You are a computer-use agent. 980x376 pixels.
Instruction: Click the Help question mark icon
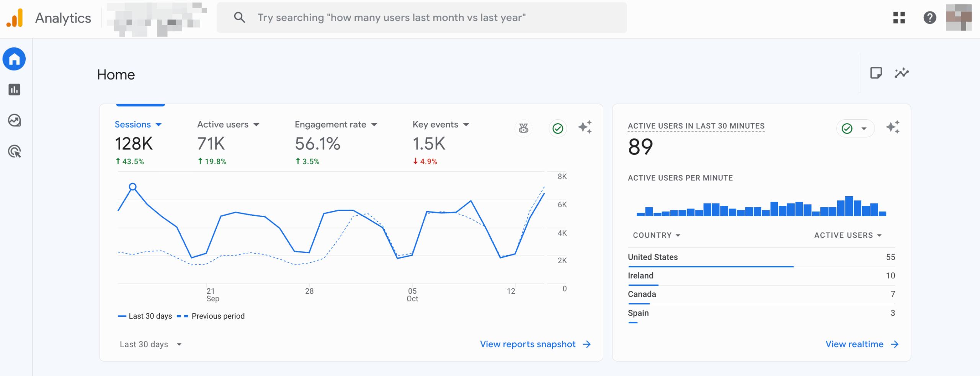929,18
